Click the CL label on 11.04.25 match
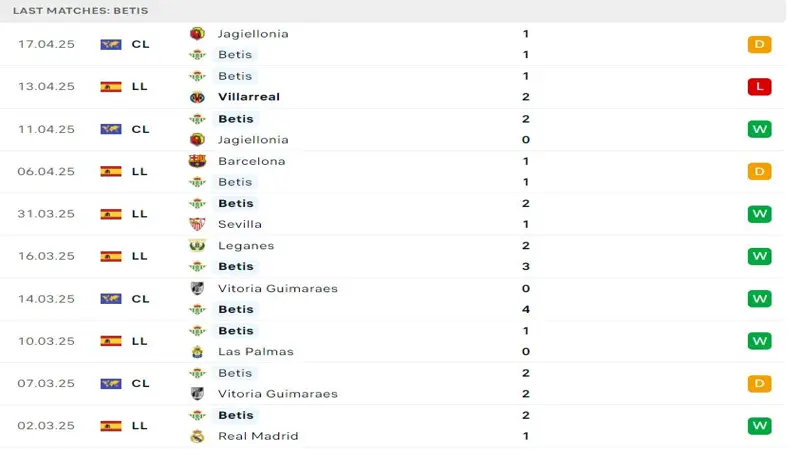This screenshot has height=450, width=800. (x=140, y=129)
